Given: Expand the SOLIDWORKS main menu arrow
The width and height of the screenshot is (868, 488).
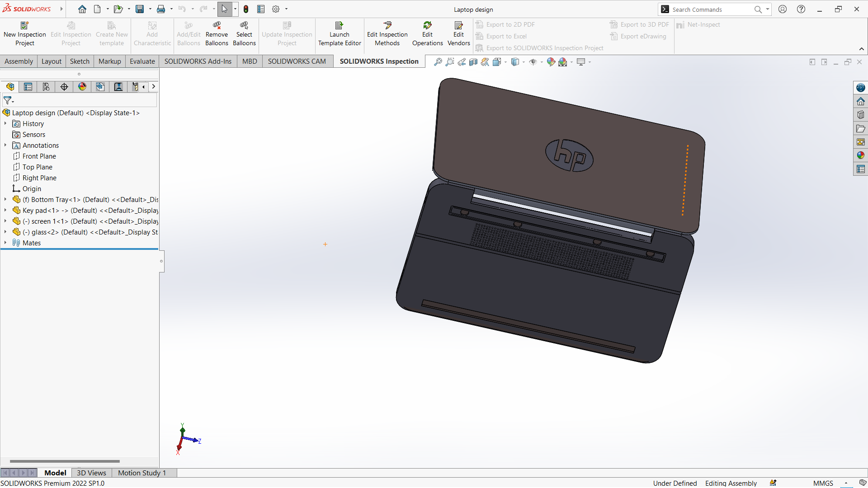Looking at the screenshot, I should 61,9.
